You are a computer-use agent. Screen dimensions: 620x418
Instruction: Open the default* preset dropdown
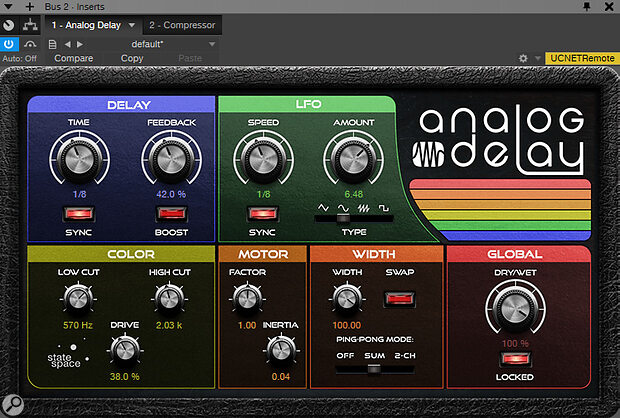point(147,44)
